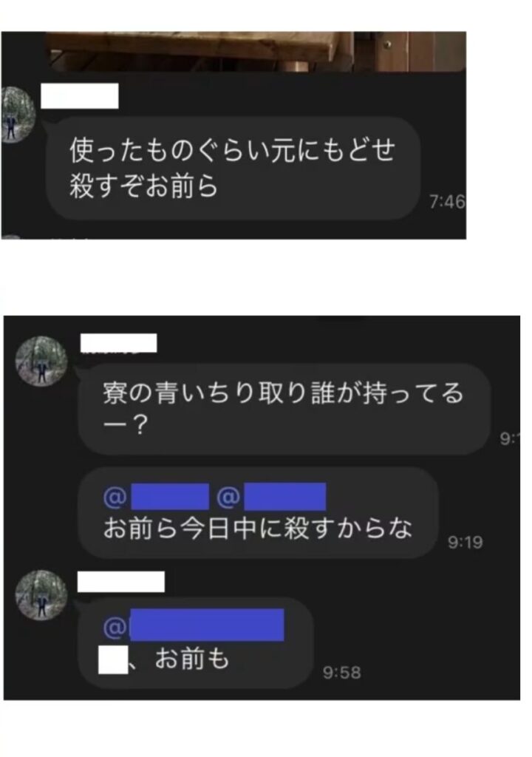Image resolution: width=532 pixels, height=757 pixels.
Task: Select the text line 殺すぞお前ら
Action: [x=143, y=186]
